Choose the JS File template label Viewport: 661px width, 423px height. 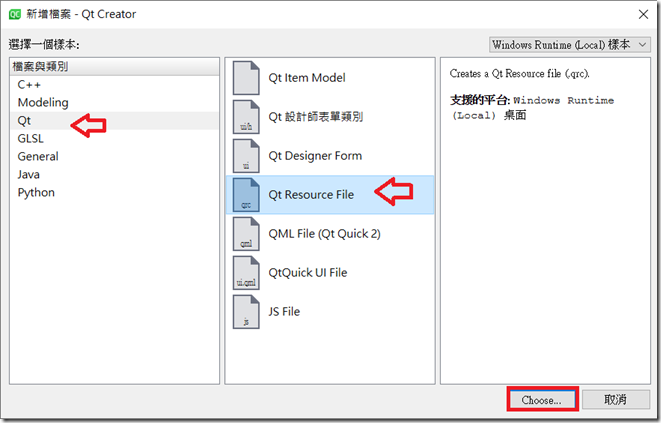pos(284,312)
